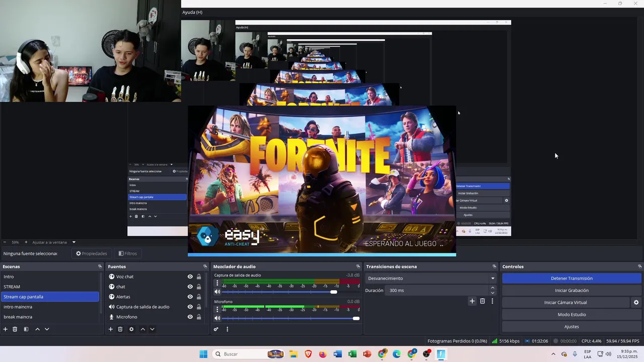Undock the Controles panel
Screen dimensions: 644x362
pos(639,266)
